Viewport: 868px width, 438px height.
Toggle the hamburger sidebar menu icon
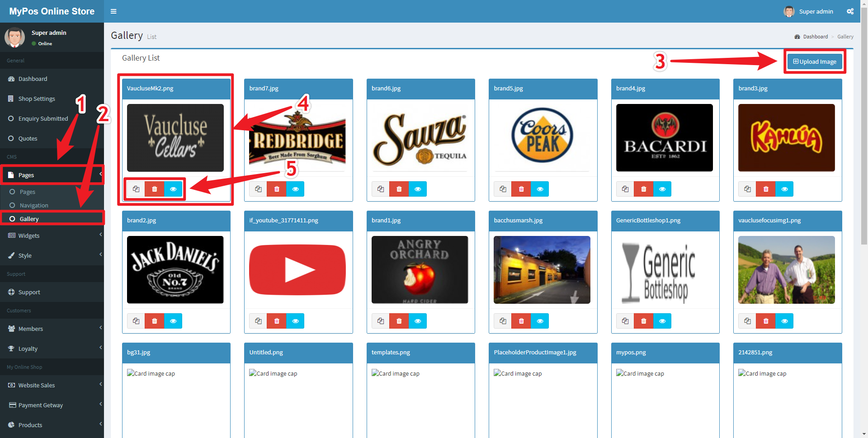pyautogui.click(x=113, y=11)
